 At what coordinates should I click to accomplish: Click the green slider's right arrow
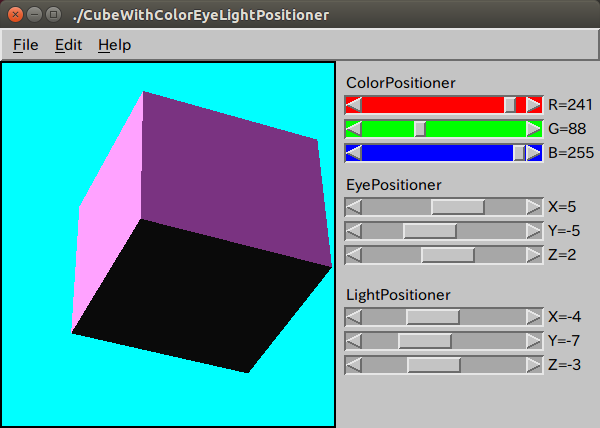tap(534, 129)
